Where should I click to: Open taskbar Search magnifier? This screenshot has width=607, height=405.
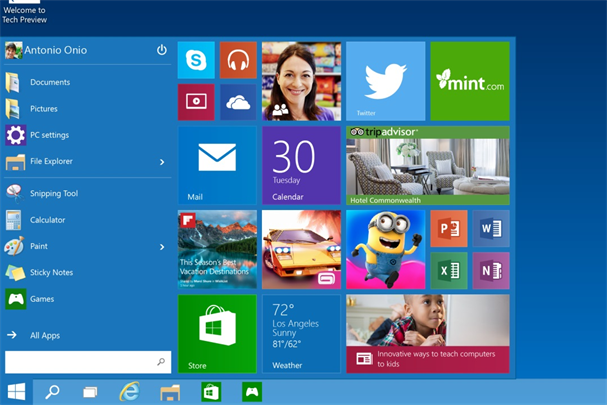click(52, 392)
